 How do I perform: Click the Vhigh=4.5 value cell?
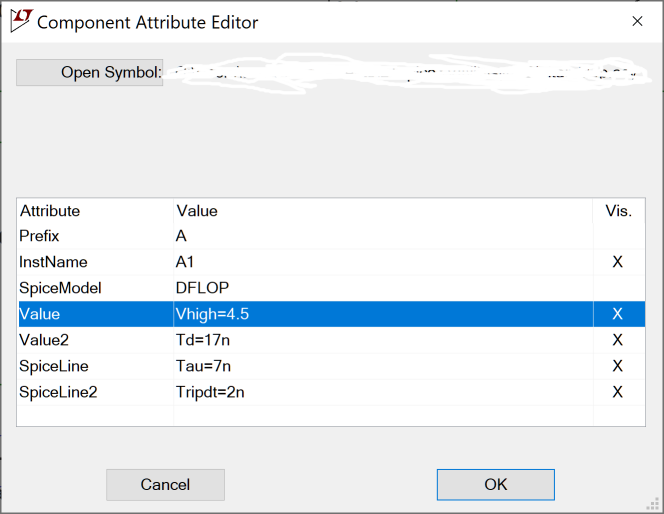pos(383,314)
